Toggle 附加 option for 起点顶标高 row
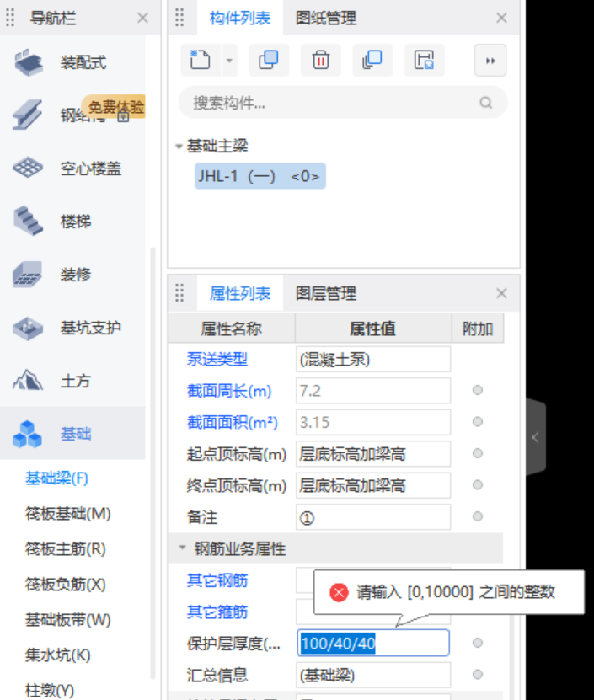 pos(478,453)
